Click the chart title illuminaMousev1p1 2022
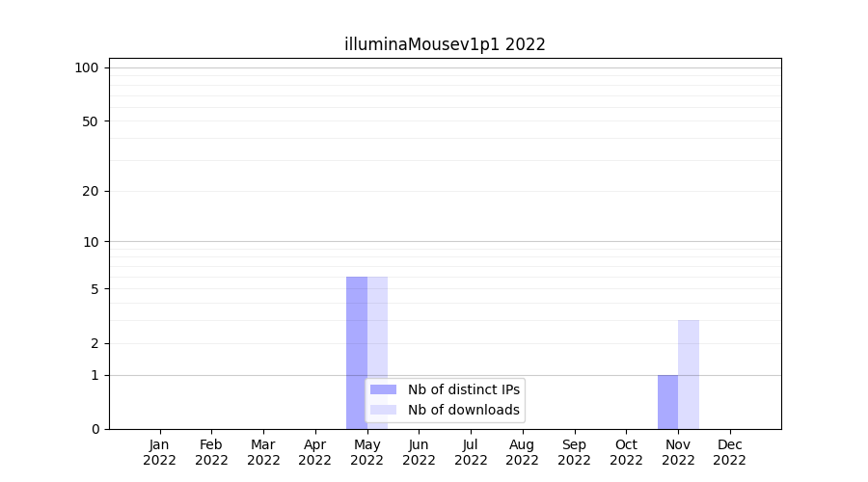Screen dimensions: 868x482 pos(445,44)
